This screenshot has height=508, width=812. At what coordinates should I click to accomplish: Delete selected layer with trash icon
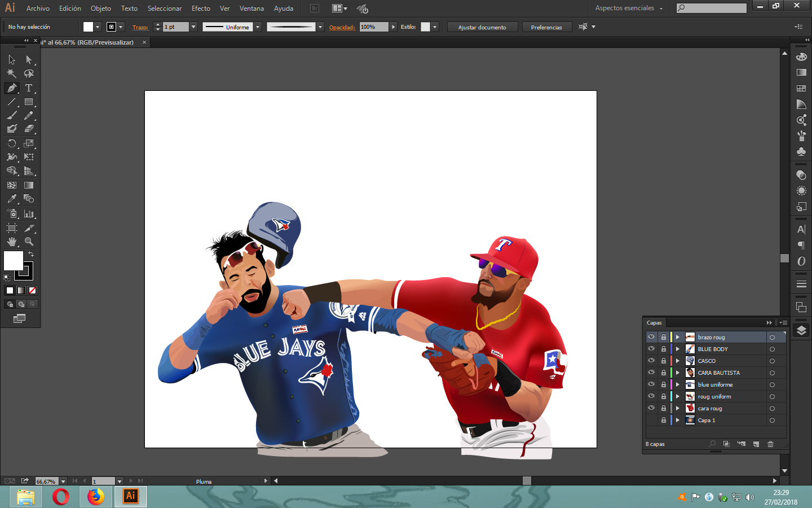[770, 444]
